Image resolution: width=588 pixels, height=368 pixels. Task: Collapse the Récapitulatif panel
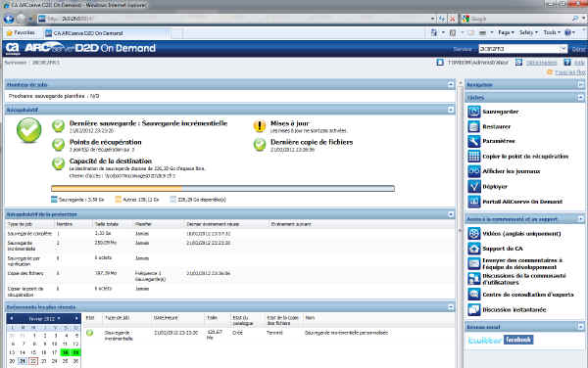[x=451, y=110]
